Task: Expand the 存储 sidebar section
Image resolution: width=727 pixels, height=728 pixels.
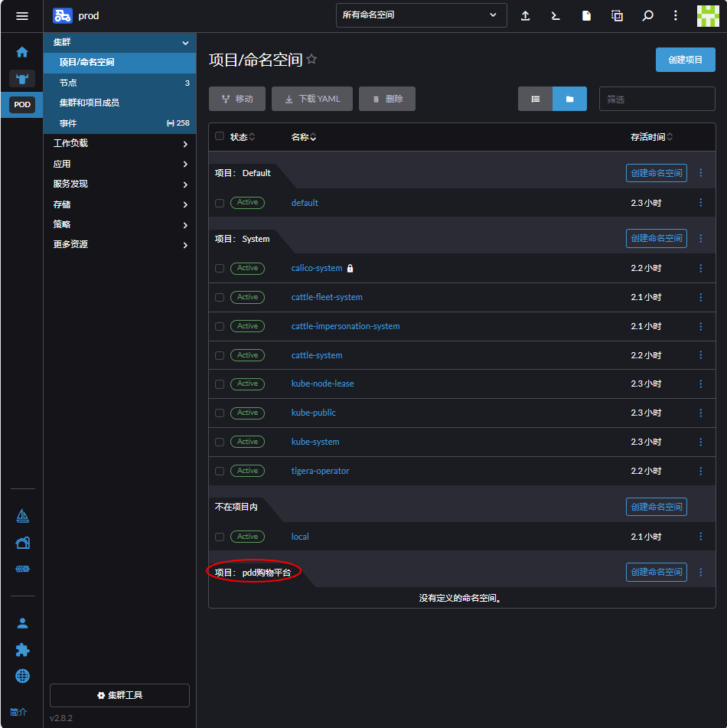Action: click(x=119, y=204)
